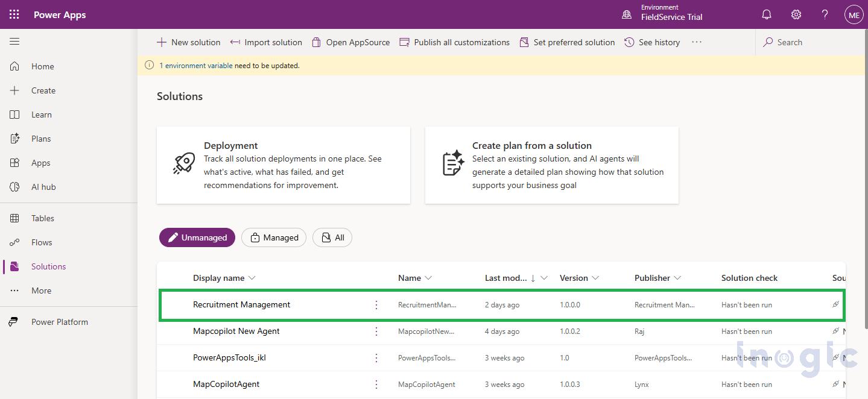This screenshot has height=399, width=868.
Task: Open the ME account avatar
Action: pyautogui.click(x=854, y=14)
